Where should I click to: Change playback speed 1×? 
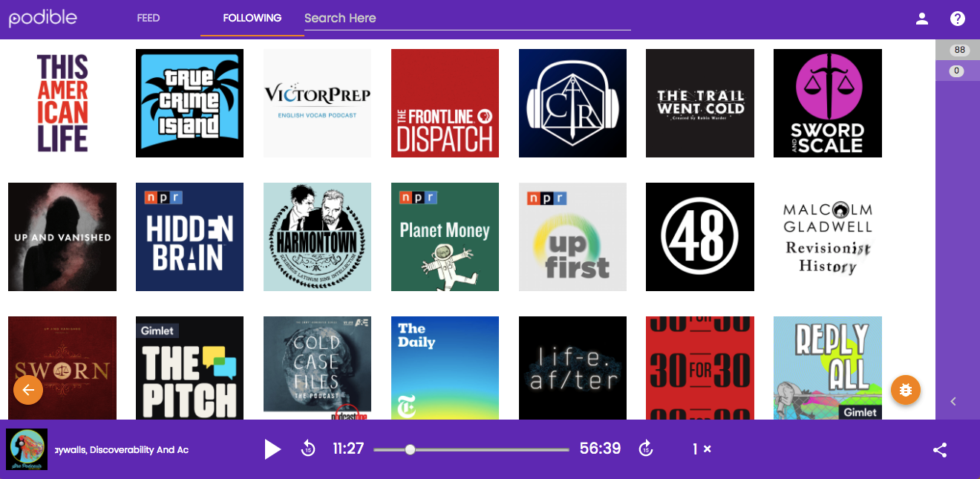tap(702, 449)
